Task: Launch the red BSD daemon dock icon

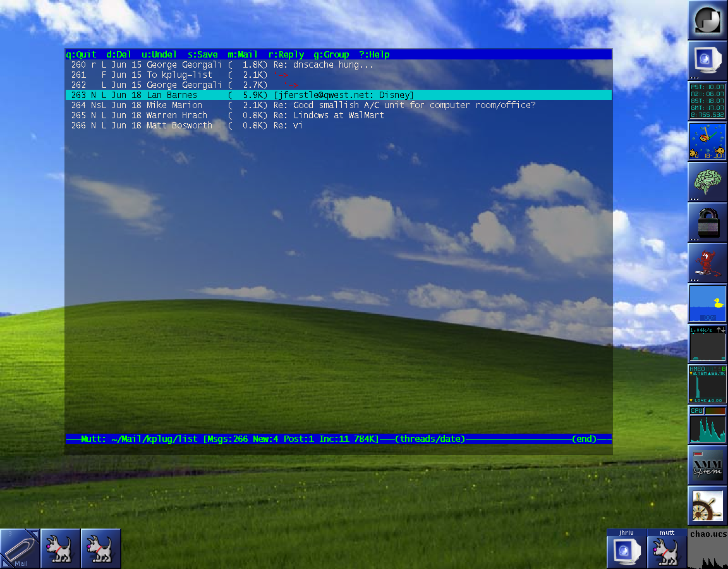Action: pyautogui.click(x=708, y=264)
